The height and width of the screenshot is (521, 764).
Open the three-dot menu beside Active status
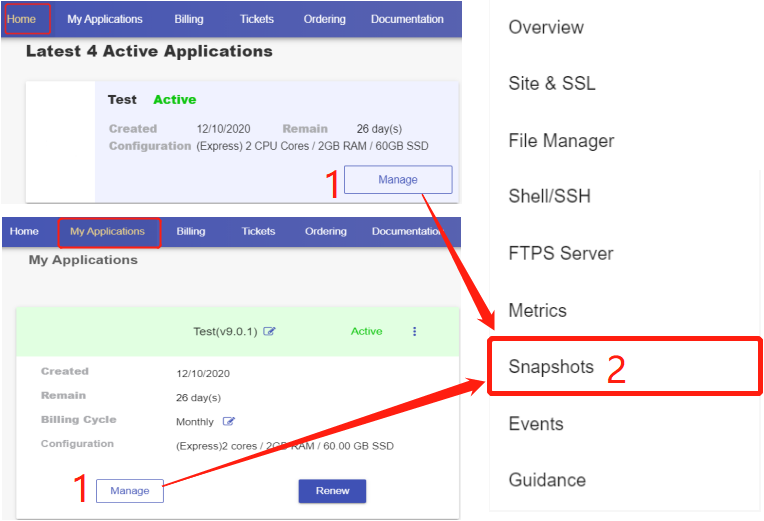pyautogui.click(x=415, y=332)
